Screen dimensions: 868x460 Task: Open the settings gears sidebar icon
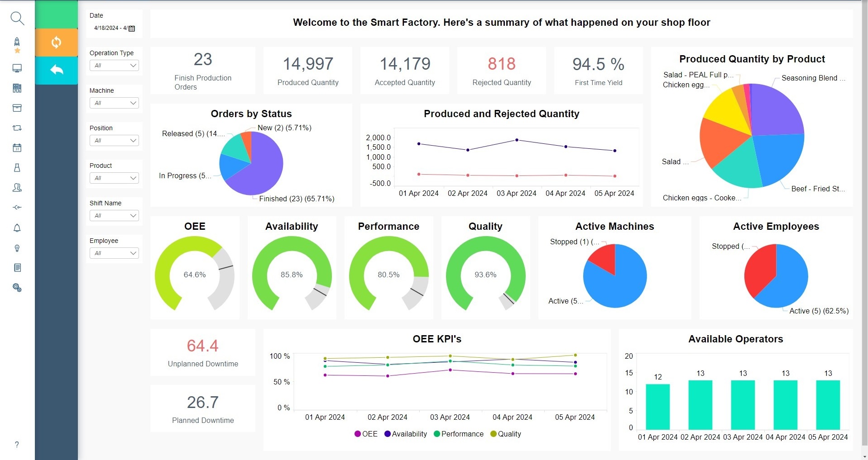coord(17,288)
